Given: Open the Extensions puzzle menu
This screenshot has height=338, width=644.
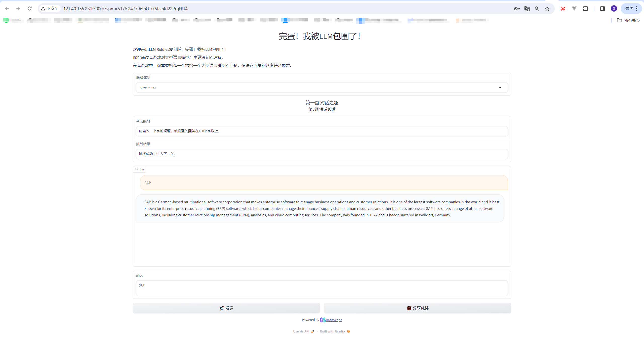Looking at the screenshot, I should [586, 9].
